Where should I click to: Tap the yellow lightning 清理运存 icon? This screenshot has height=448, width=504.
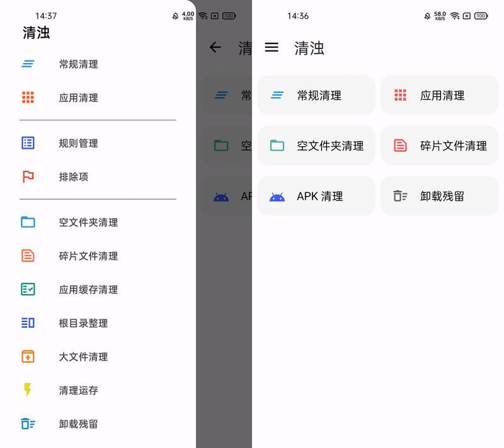click(28, 389)
